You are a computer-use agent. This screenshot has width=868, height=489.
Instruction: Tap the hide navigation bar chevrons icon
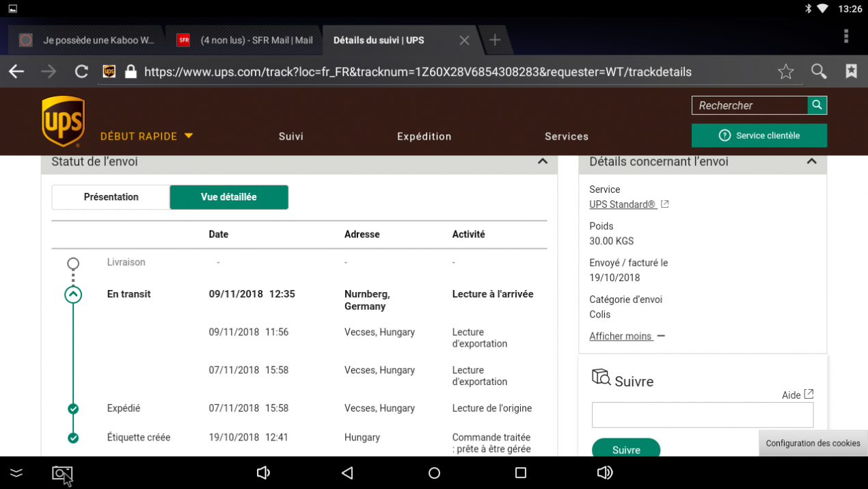click(16, 473)
